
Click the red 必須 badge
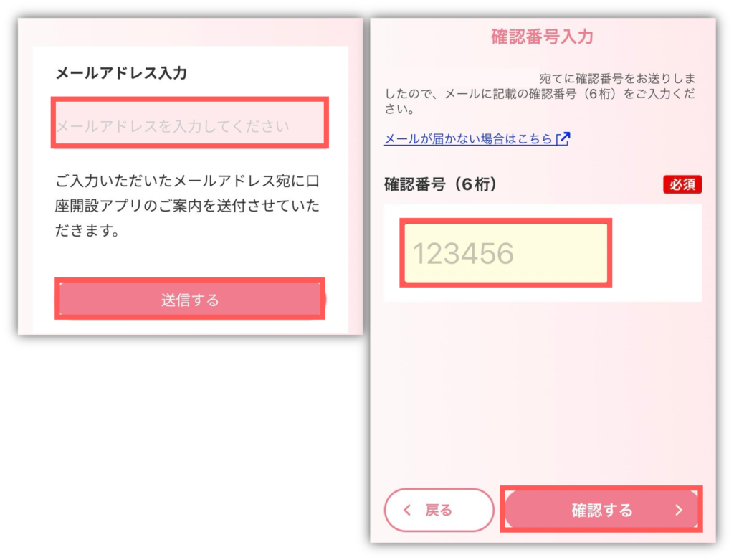(x=682, y=184)
